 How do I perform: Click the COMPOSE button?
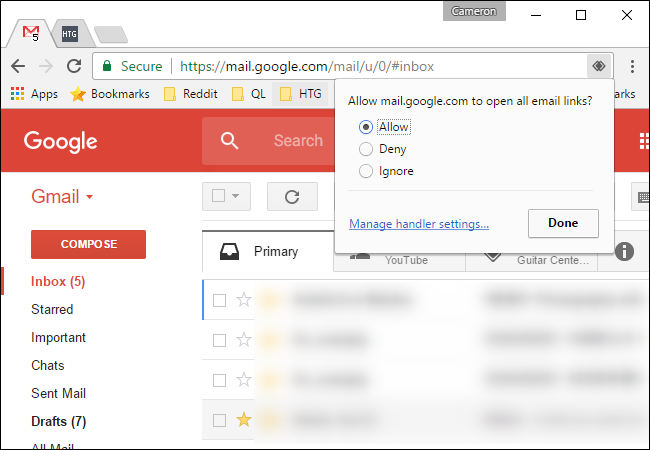point(88,244)
